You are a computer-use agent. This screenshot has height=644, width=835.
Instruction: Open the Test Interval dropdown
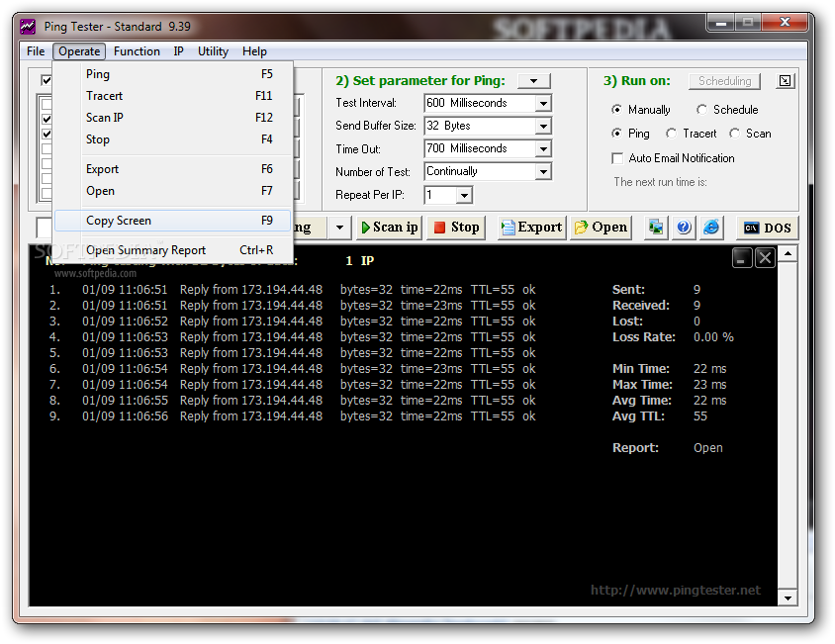tap(543, 103)
